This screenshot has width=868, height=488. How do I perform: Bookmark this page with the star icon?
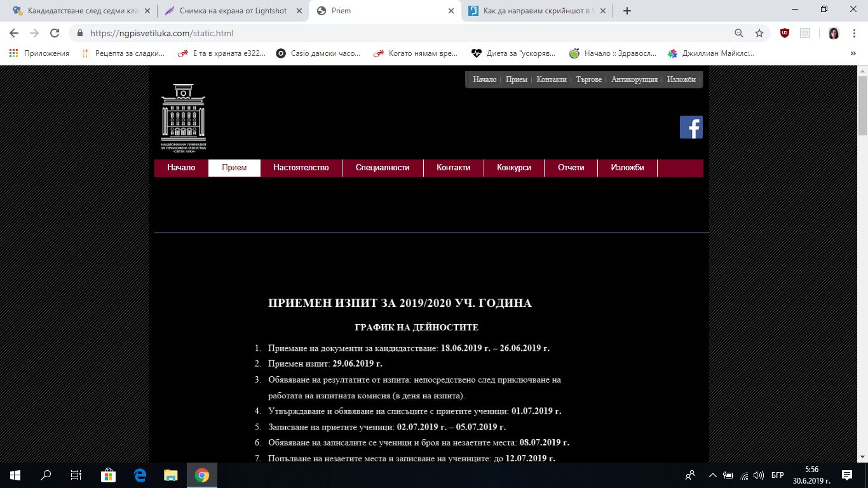(x=759, y=33)
